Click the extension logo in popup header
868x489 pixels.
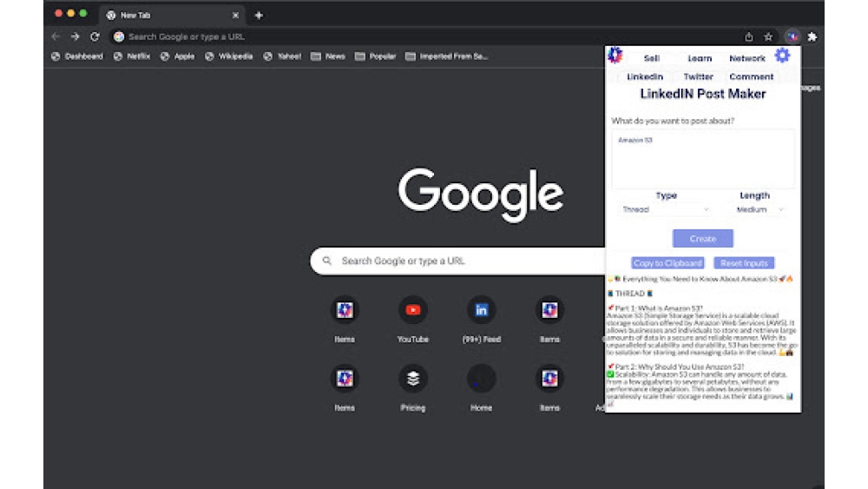[x=615, y=55]
